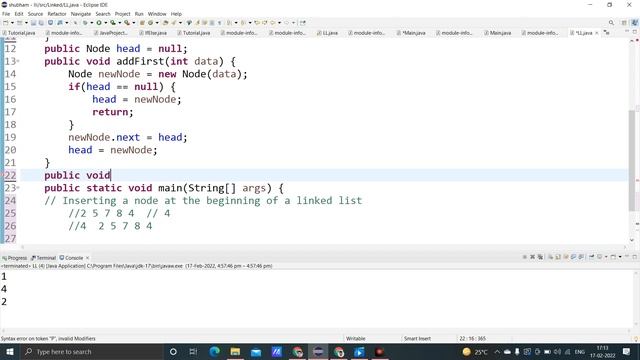The height and width of the screenshot is (360, 640).
Task: Navigate Back with the back arrow icon
Action: point(273,23)
